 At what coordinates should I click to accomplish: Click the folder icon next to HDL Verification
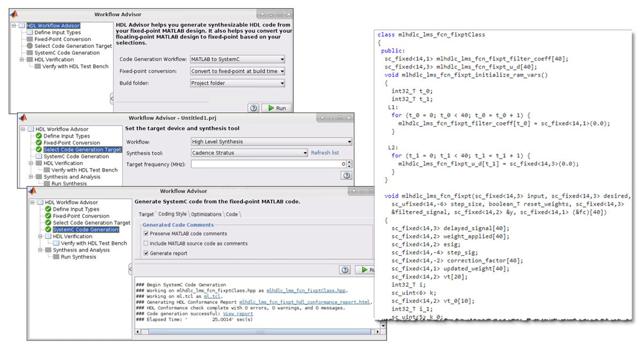[48, 236]
